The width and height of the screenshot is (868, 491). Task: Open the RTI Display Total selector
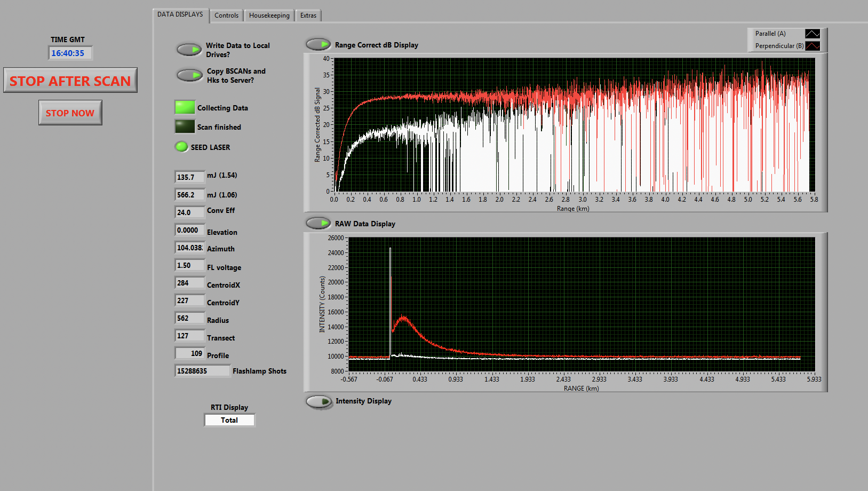coord(229,420)
